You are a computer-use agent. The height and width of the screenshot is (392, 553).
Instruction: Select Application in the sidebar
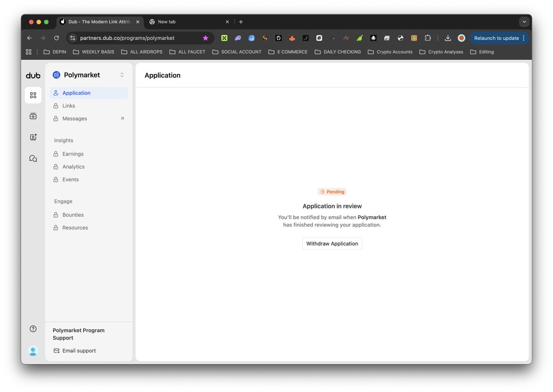click(89, 93)
